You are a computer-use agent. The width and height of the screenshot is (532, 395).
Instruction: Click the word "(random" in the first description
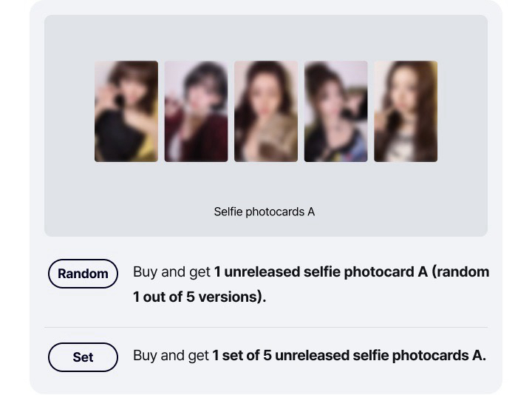460,272
